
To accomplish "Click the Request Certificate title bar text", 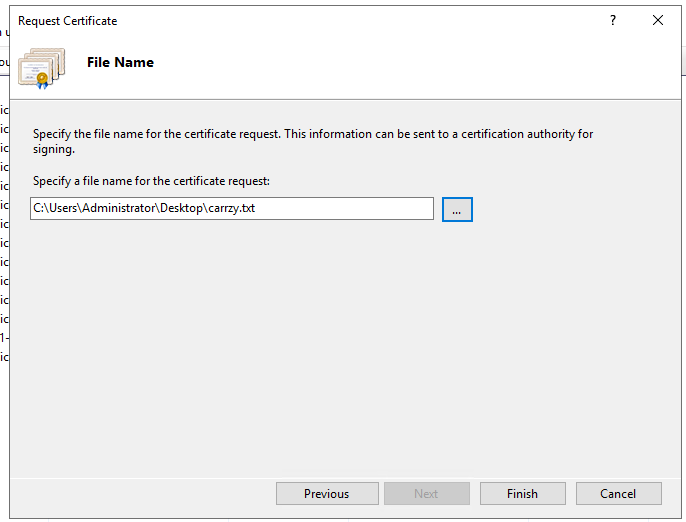I will pyautogui.click(x=67, y=21).
